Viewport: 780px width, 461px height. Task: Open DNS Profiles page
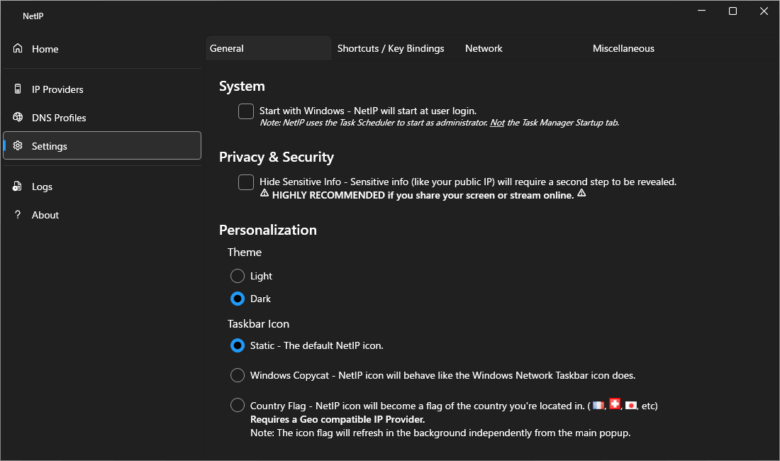point(102,118)
